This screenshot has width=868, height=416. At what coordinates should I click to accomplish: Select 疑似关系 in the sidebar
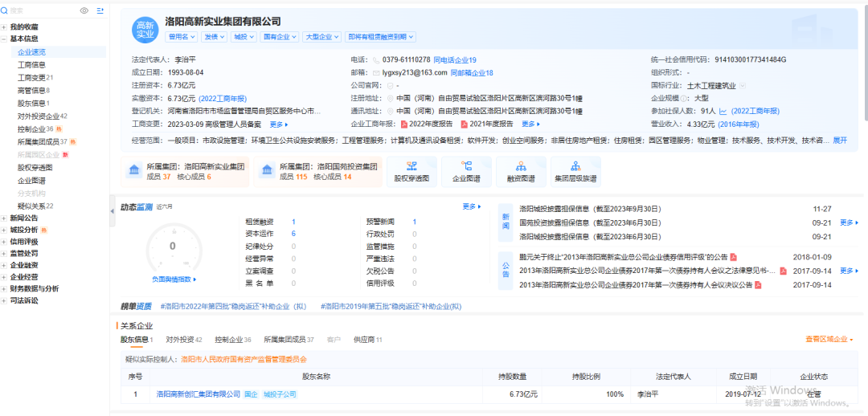[x=35, y=206]
